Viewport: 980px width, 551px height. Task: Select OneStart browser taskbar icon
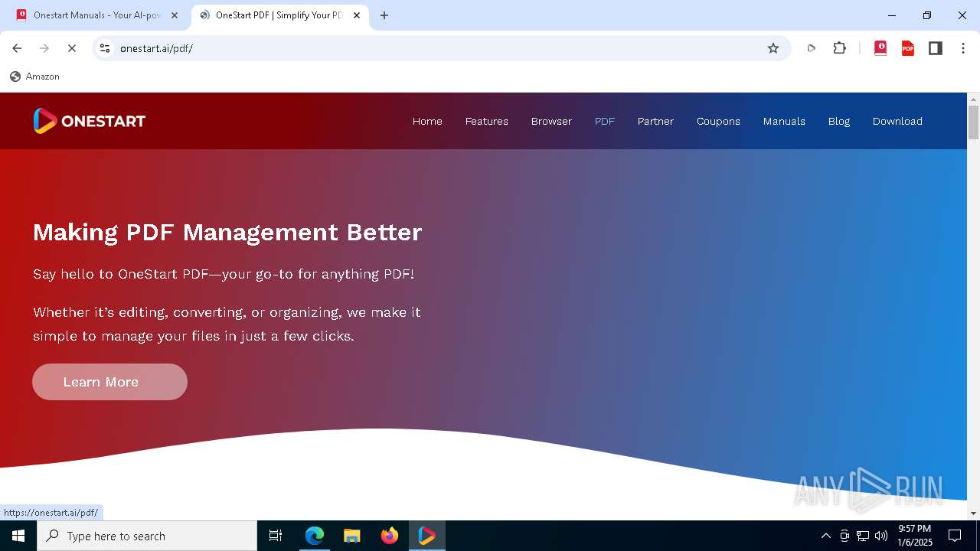426,536
